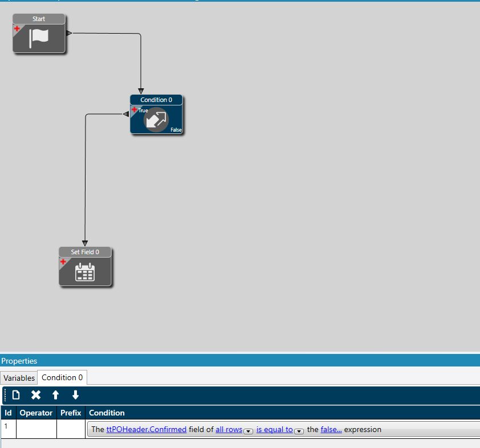Click the red plus on Start node
480x448 pixels.
17,28
